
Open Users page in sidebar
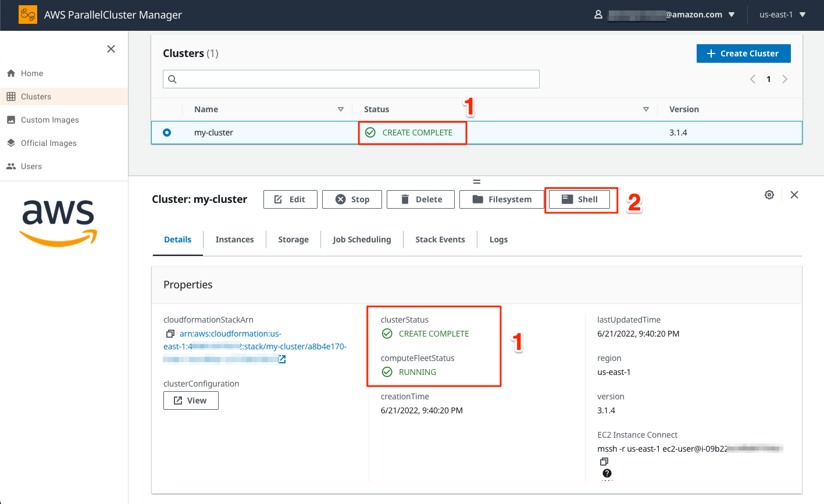[31, 166]
